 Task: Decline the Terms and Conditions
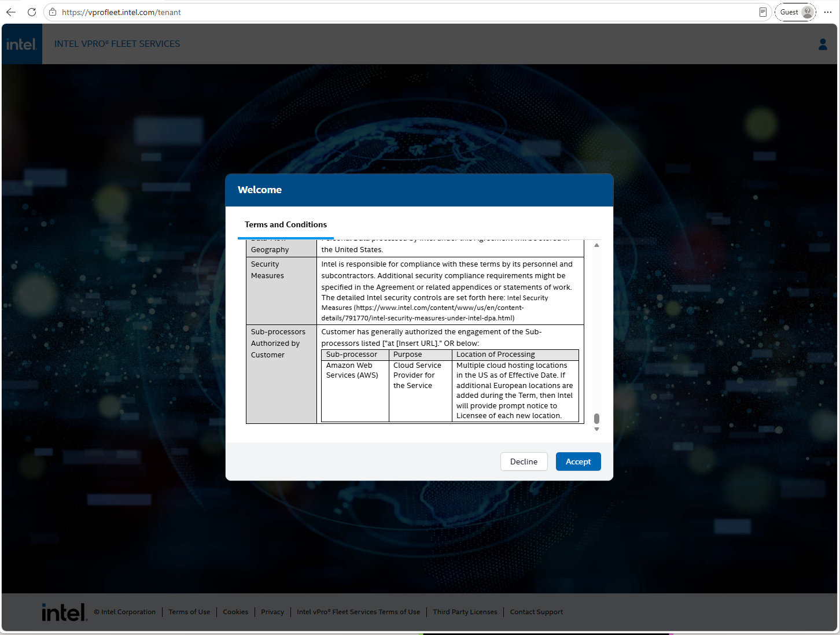(x=524, y=462)
